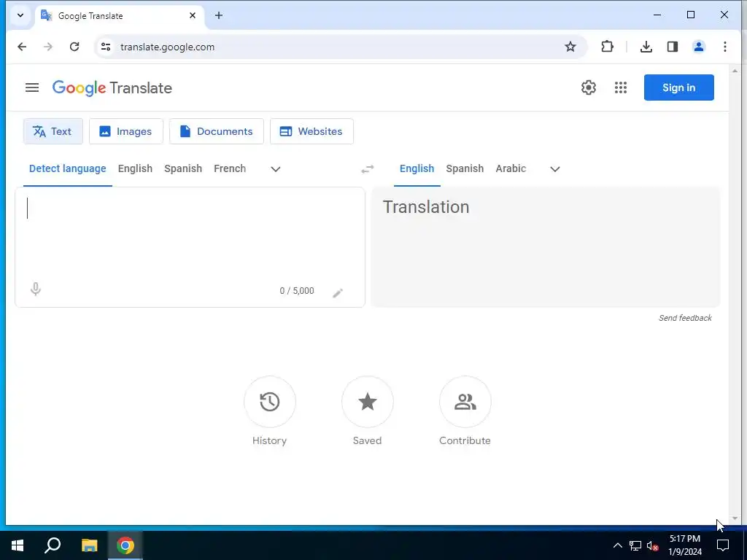
Task: Select French as source language
Action: [x=230, y=168]
